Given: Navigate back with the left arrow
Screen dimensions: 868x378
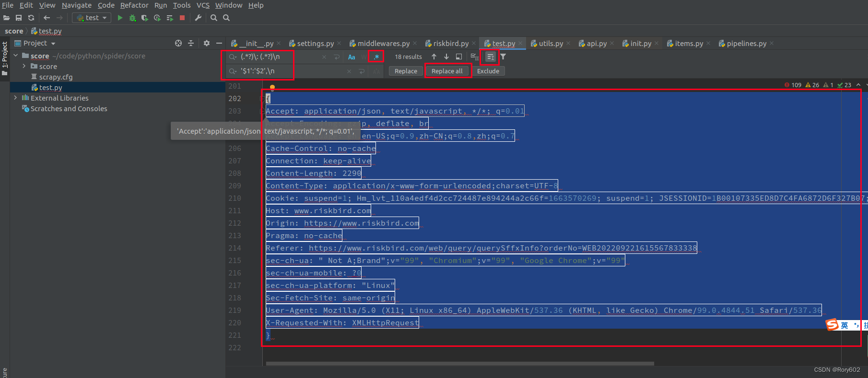Looking at the screenshot, I should pyautogui.click(x=47, y=18).
